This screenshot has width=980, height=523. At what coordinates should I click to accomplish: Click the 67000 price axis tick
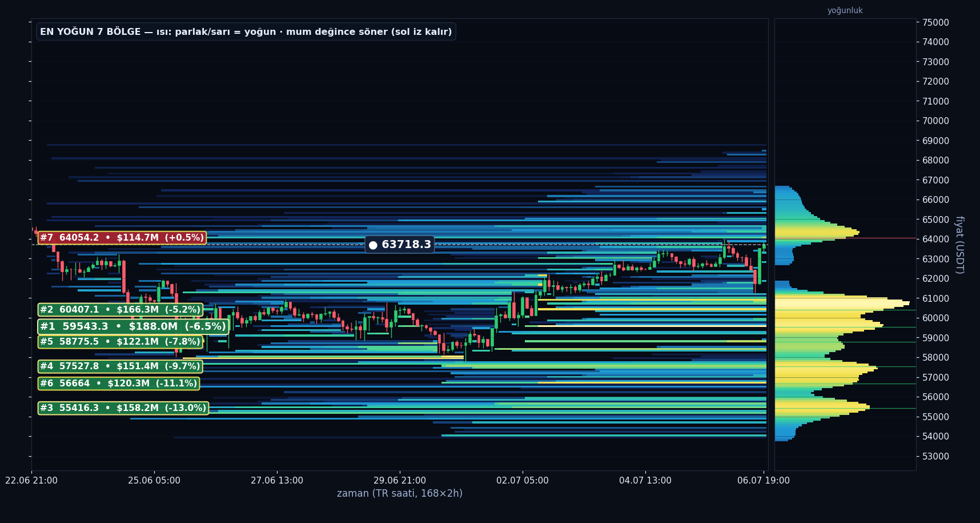coord(935,180)
